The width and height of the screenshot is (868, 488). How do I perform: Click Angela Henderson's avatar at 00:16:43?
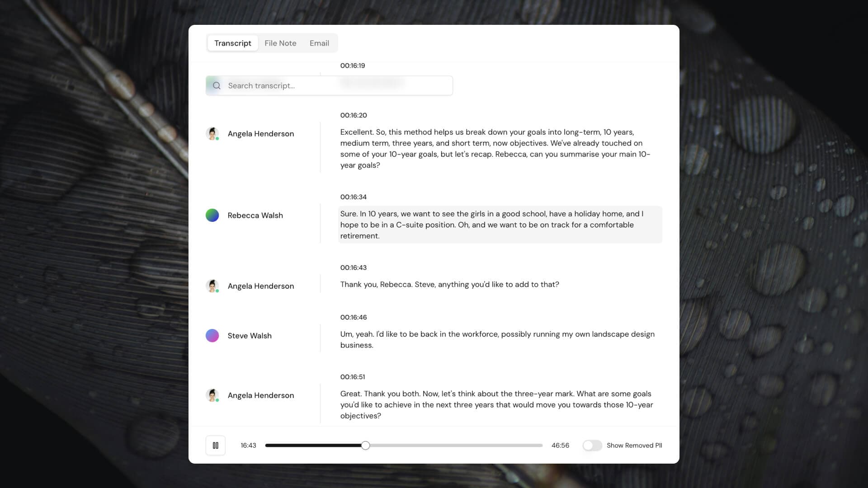[x=212, y=286]
